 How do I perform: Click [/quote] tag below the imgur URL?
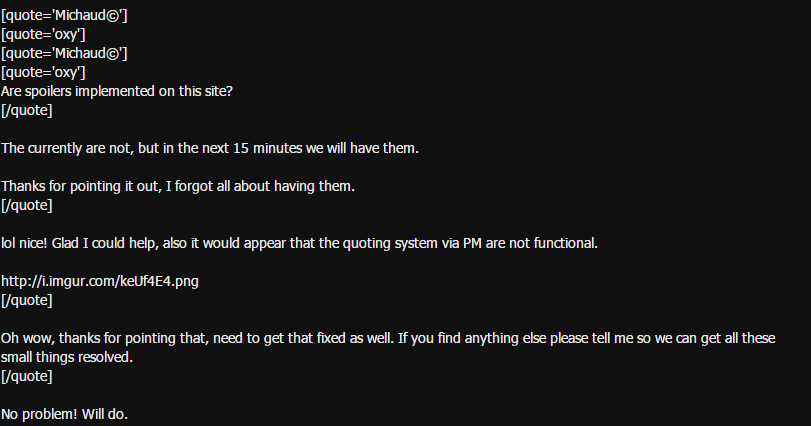tap(27, 300)
